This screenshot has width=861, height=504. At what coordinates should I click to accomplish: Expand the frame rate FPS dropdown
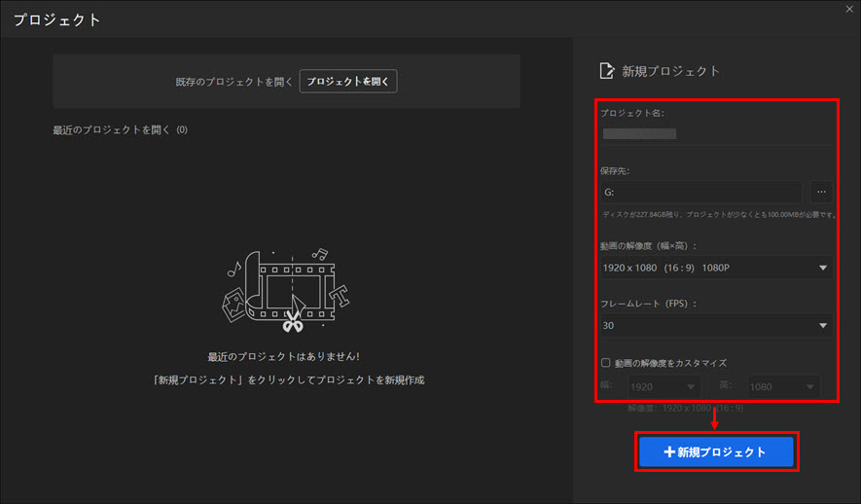pyautogui.click(x=716, y=326)
